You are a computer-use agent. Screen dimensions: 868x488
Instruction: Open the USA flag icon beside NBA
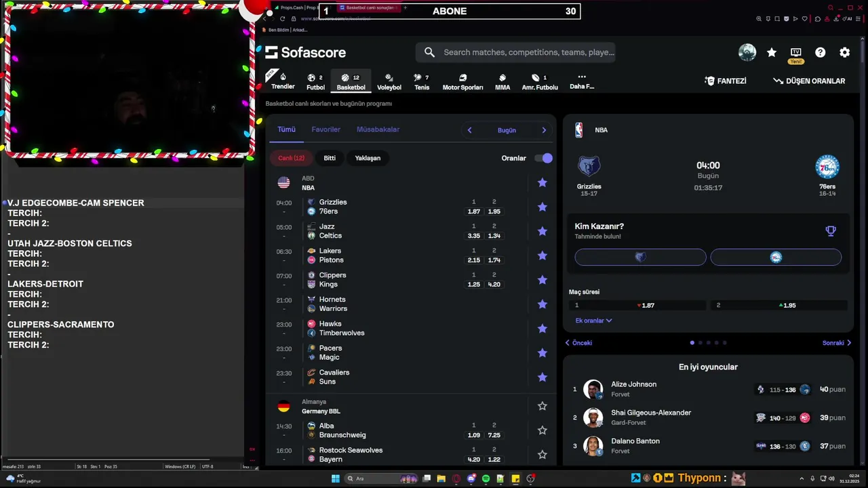coord(283,182)
